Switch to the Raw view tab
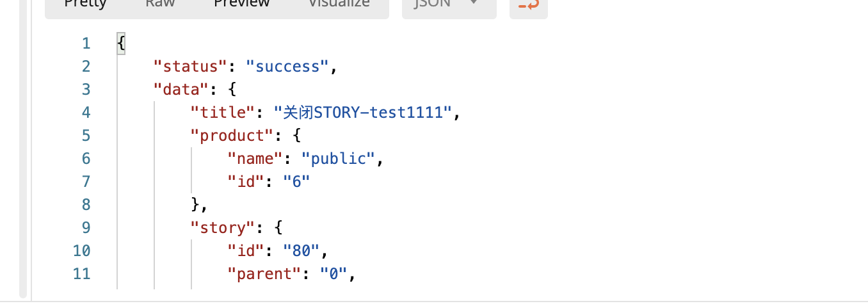 tap(160, 5)
